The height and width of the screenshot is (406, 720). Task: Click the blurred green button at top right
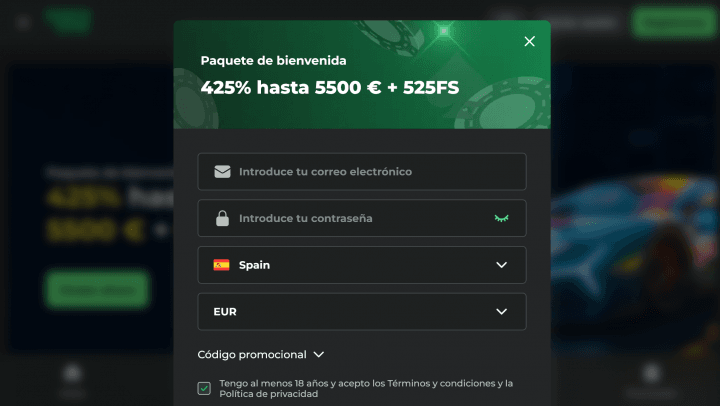(670, 21)
